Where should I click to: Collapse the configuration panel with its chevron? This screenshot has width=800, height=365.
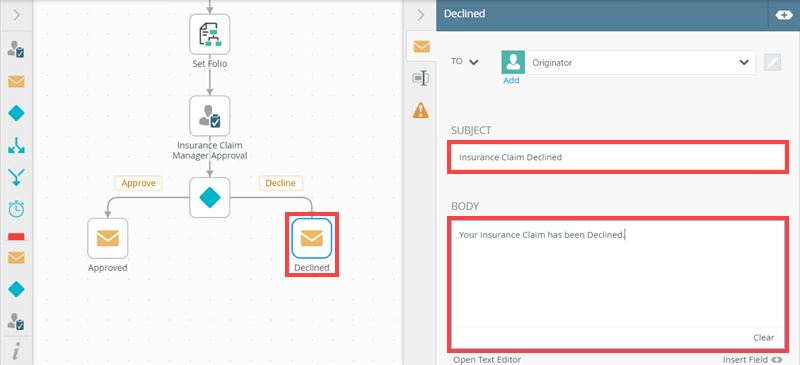pyautogui.click(x=421, y=15)
